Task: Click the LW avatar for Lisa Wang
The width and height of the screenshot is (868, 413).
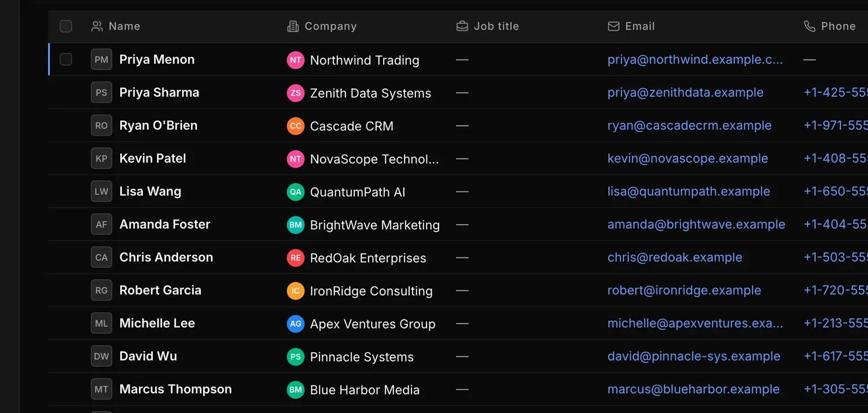Action: [x=101, y=192]
